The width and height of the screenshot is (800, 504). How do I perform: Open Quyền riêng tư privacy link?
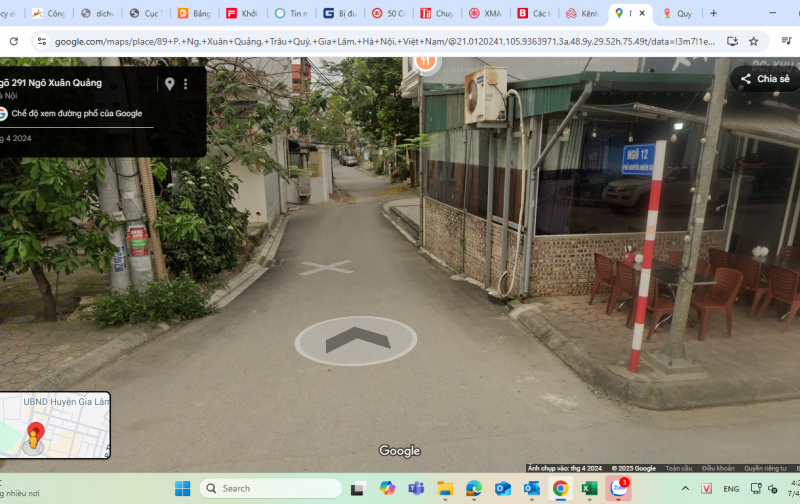coord(765,468)
